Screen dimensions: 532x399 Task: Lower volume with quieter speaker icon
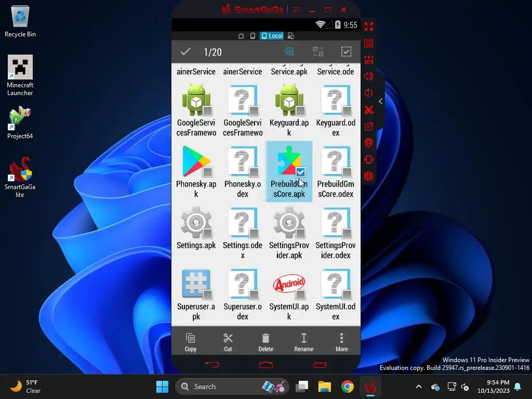tap(368, 93)
